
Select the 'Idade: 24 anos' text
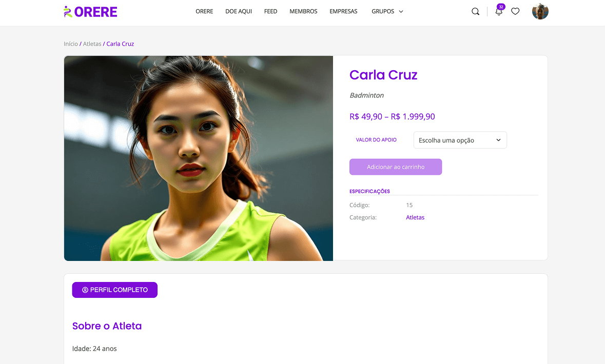pos(94,349)
